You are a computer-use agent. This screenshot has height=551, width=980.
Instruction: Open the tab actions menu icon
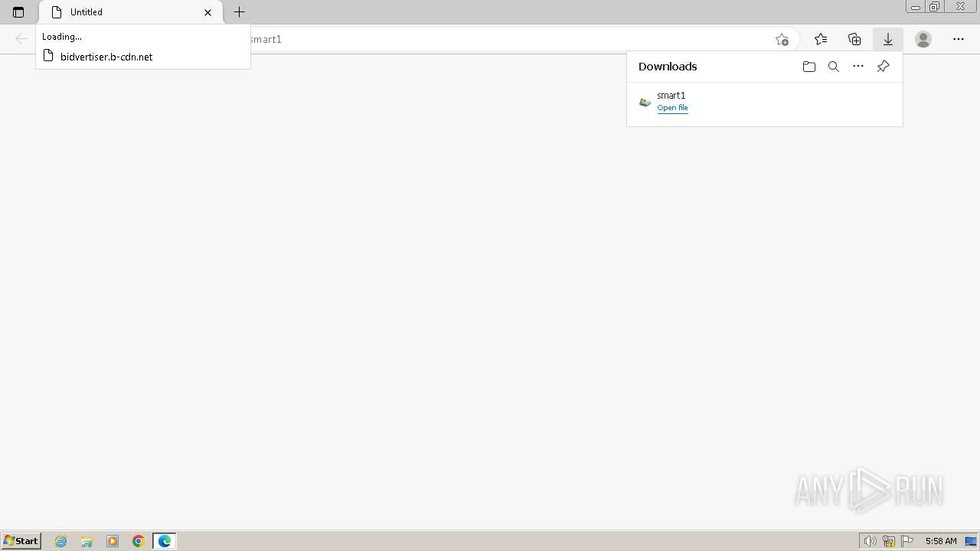(18, 12)
